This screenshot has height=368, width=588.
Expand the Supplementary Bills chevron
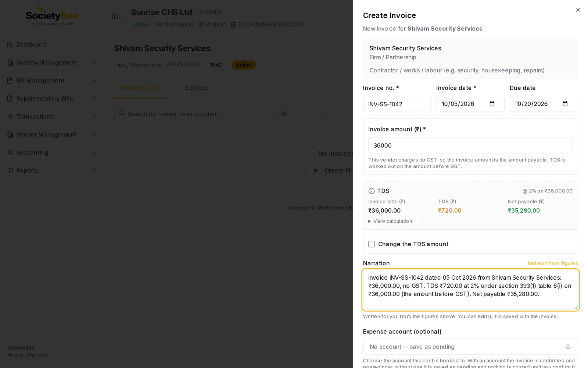pos(94,99)
